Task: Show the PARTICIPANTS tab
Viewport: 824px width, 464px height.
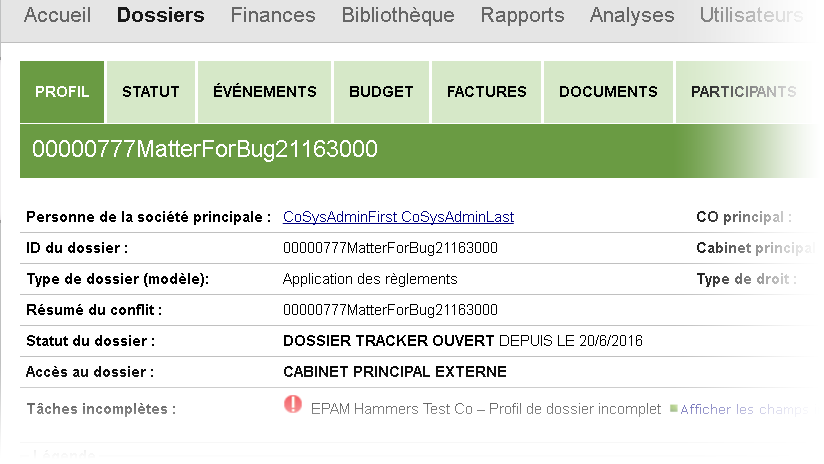Action: (x=743, y=92)
